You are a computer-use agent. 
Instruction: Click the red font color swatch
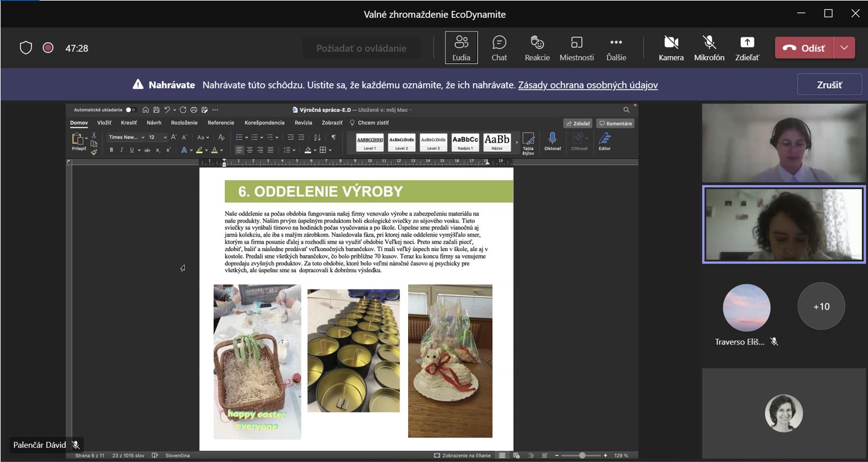[214, 150]
